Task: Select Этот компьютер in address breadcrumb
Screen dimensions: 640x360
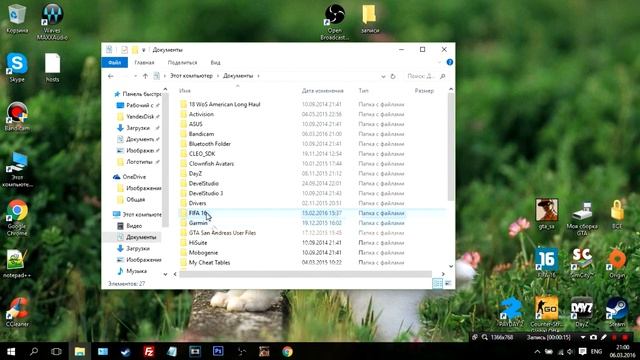Action: click(191, 76)
